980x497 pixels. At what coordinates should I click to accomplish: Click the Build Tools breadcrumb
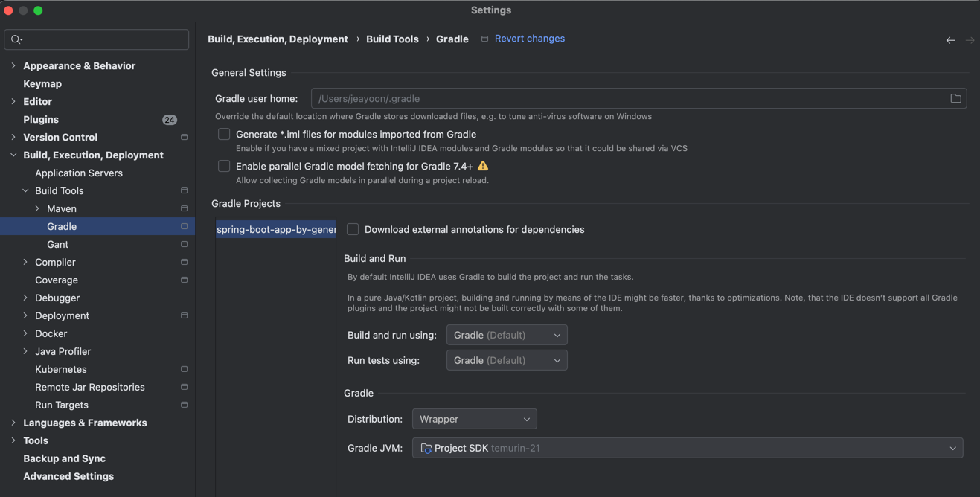click(392, 39)
